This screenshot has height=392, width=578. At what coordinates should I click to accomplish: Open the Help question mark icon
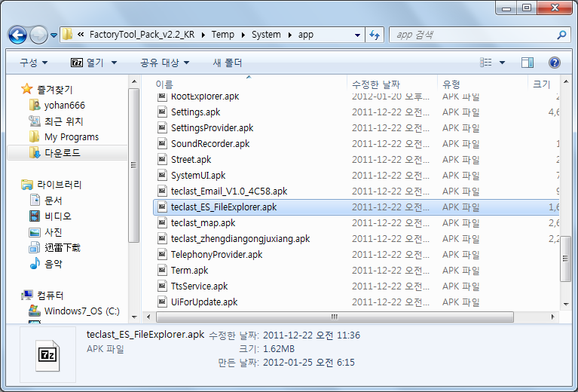[555, 63]
